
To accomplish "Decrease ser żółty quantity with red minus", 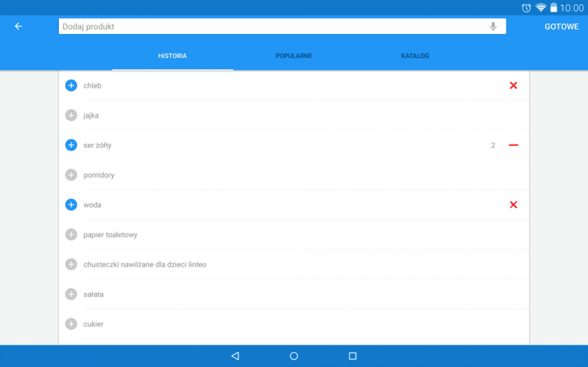I will pyautogui.click(x=513, y=145).
